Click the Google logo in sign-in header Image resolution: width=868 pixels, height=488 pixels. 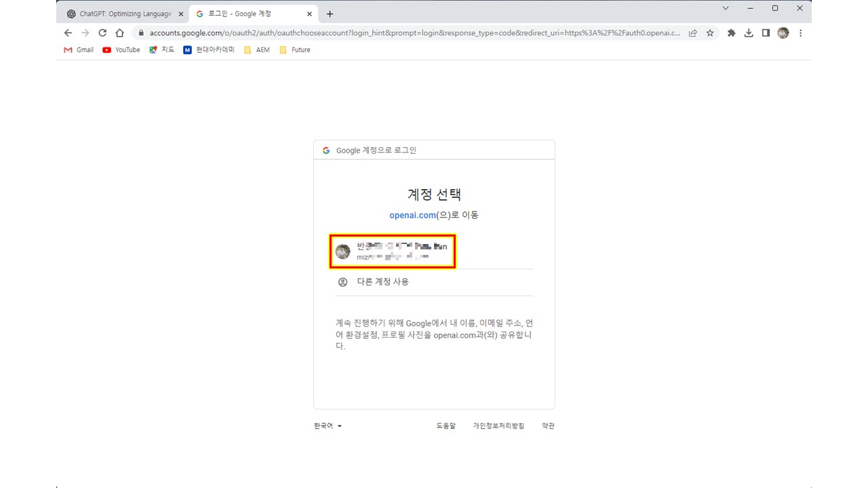pos(326,150)
